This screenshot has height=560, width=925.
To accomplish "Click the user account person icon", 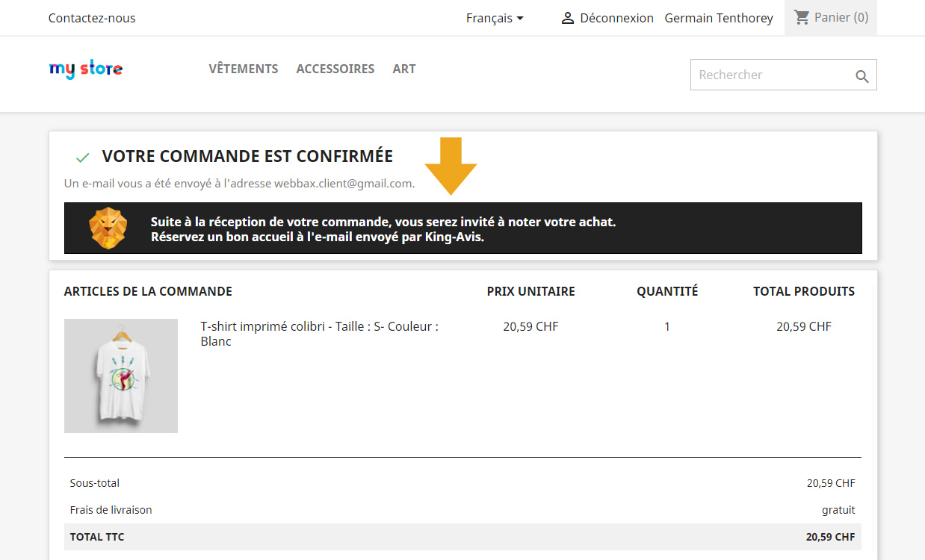I will click(x=568, y=18).
